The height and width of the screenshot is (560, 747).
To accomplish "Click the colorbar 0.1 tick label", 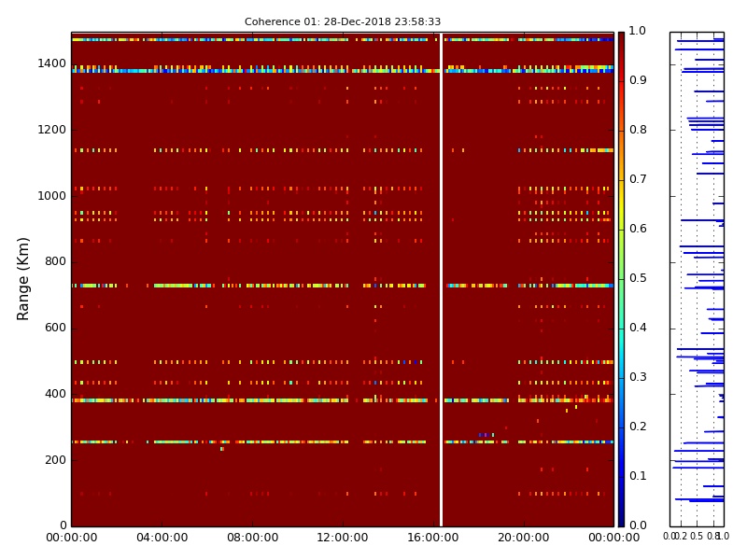I will click(638, 476).
